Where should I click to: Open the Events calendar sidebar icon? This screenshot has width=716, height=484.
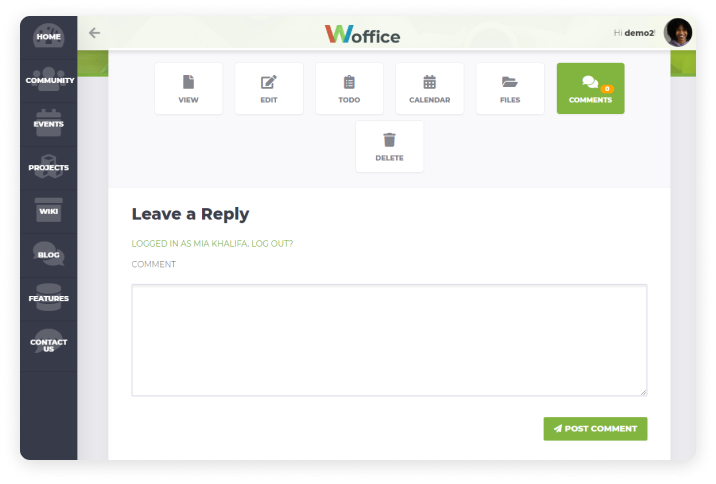(48, 124)
